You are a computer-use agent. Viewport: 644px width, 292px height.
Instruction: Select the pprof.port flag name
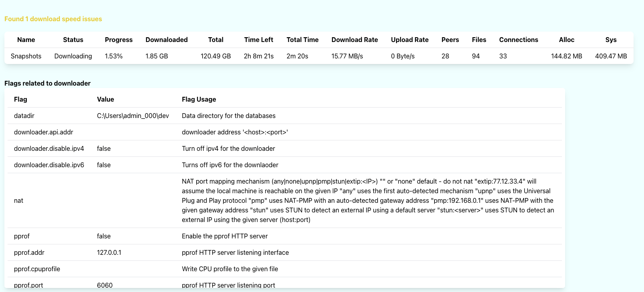click(28, 285)
